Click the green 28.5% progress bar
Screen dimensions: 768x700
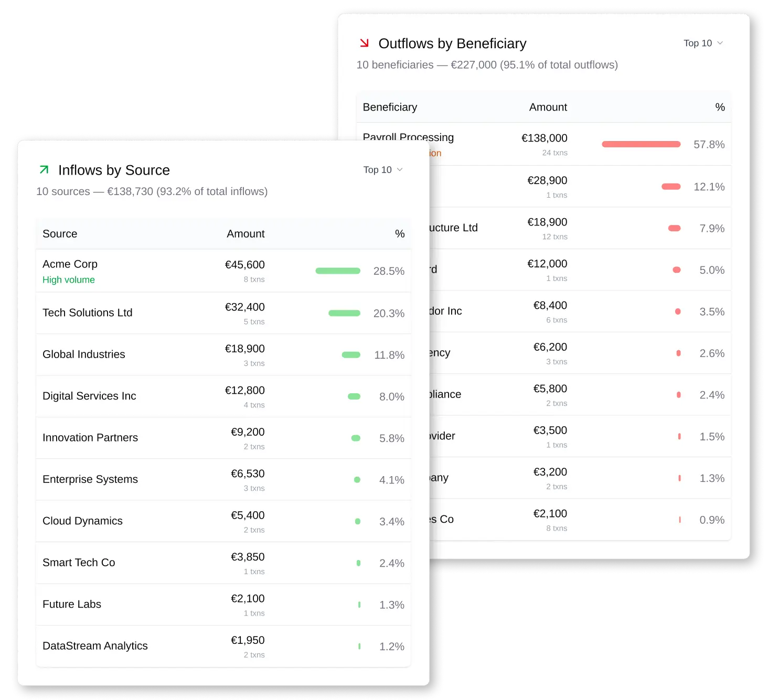[338, 271]
